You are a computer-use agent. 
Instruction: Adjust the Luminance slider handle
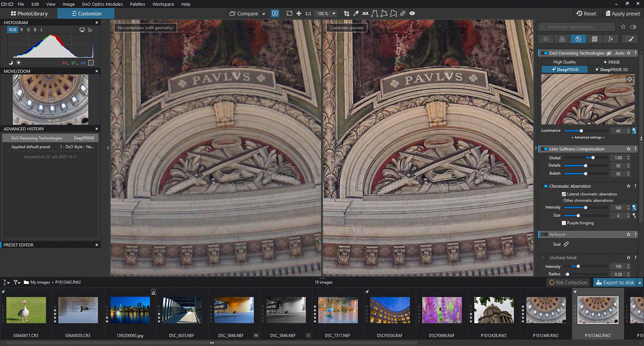(581, 131)
